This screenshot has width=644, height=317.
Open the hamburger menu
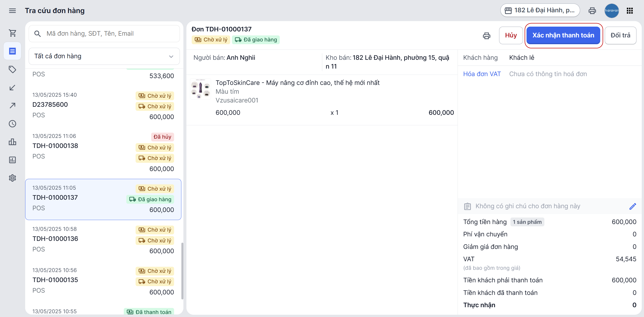[12, 11]
